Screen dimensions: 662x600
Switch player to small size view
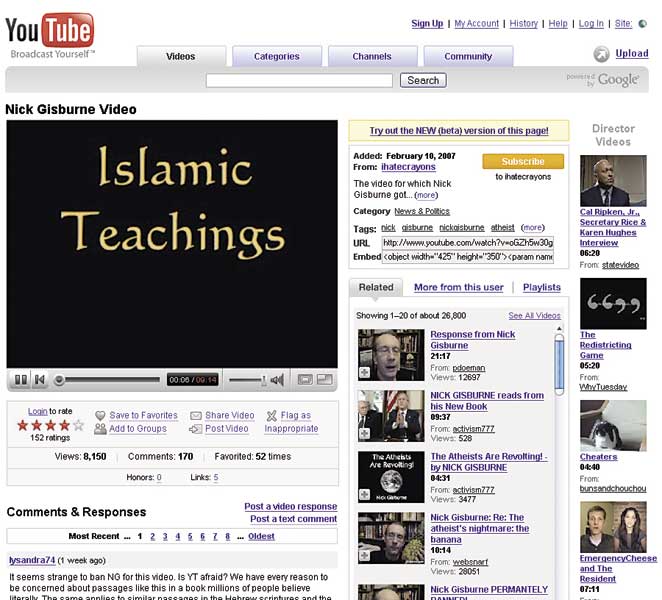point(305,379)
